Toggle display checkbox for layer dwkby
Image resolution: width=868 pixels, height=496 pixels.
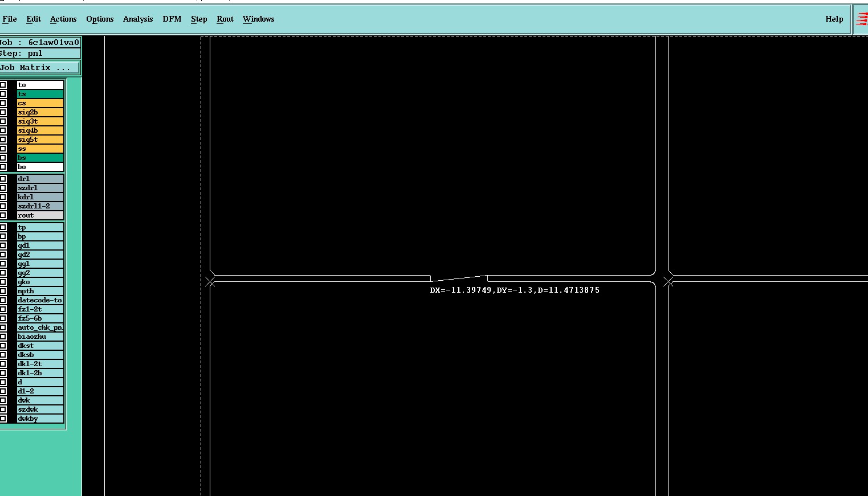3,419
